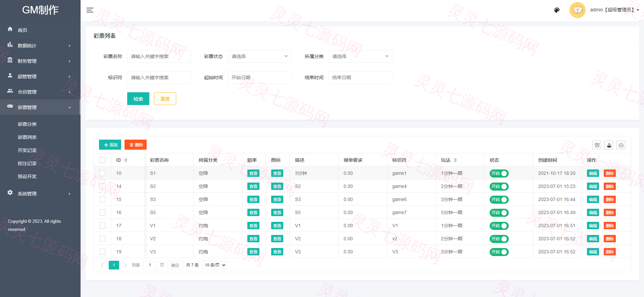Open the theme color palette icon
This screenshot has width=644, height=297.
click(x=557, y=10)
